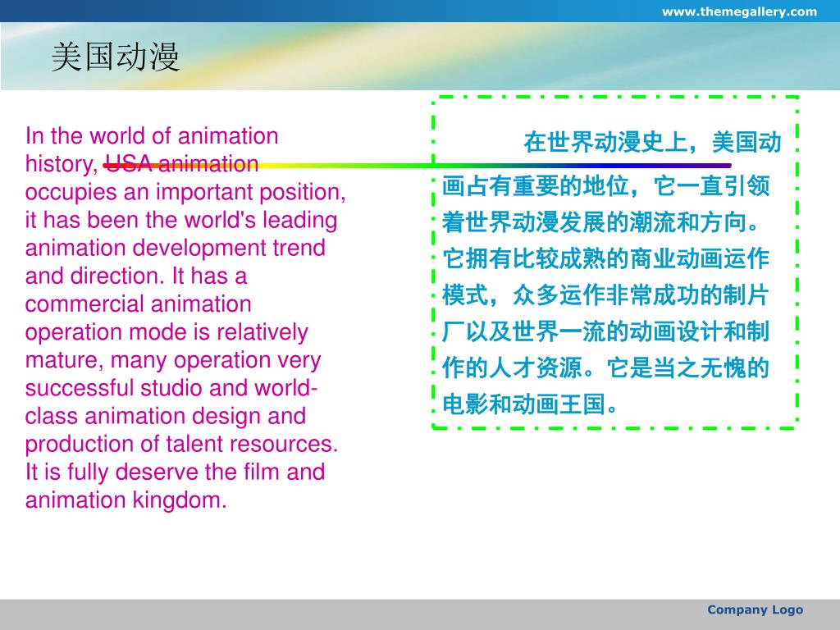Screen dimensions: 840x630
Task: Click the slide title 美国动漫
Action: click(115, 57)
